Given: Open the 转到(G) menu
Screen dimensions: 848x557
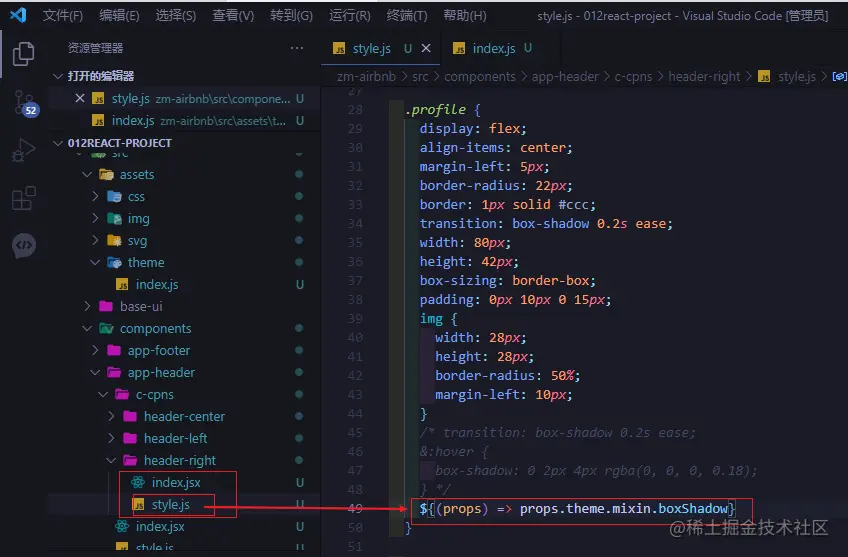Looking at the screenshot, I should (292, 15).
